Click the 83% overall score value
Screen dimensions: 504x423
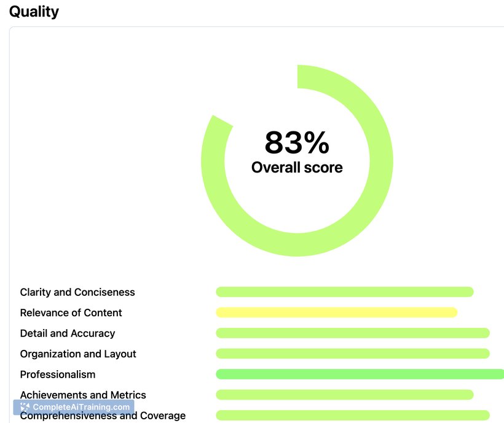pyautogui.click(x=297, y=142)
